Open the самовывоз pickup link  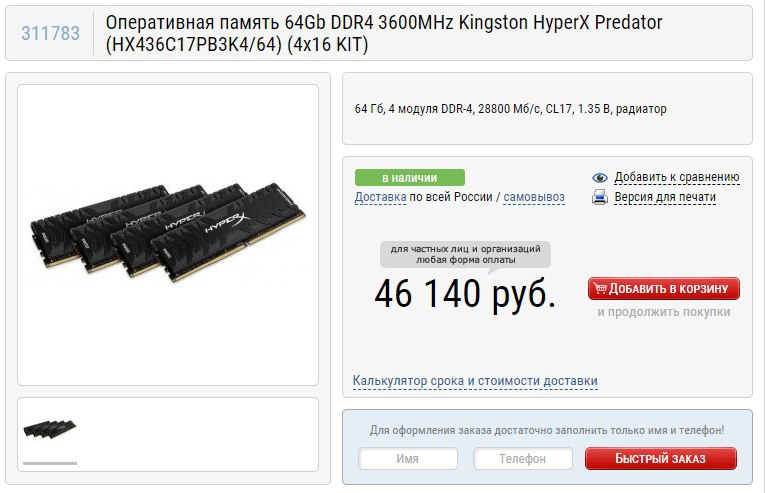click(x=534, y=197)
